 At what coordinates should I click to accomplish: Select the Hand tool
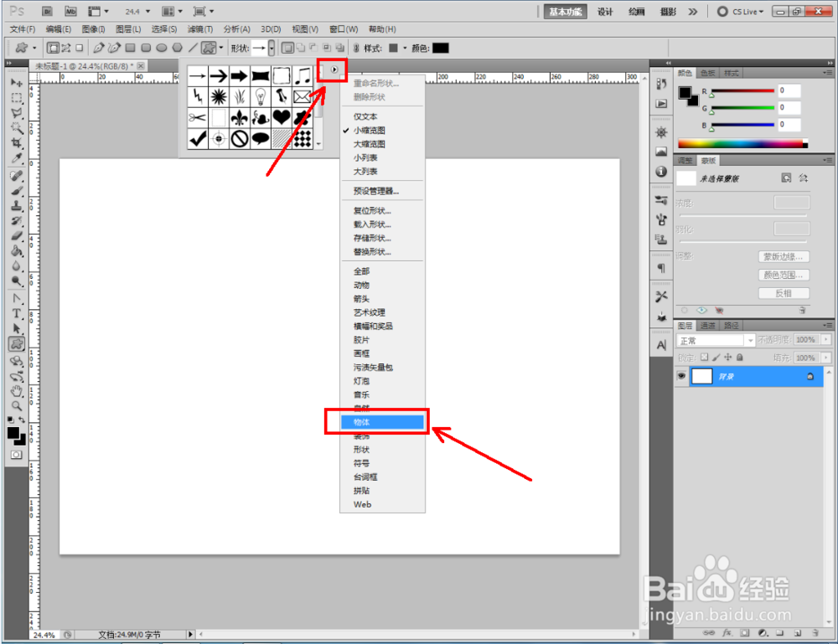pos(17,391)
